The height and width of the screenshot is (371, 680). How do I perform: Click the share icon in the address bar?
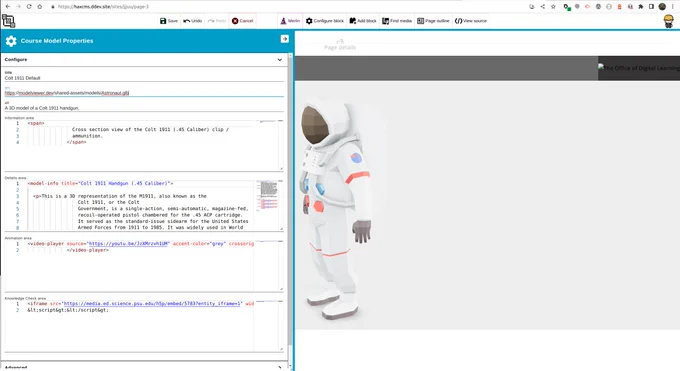tap(543, 7)
